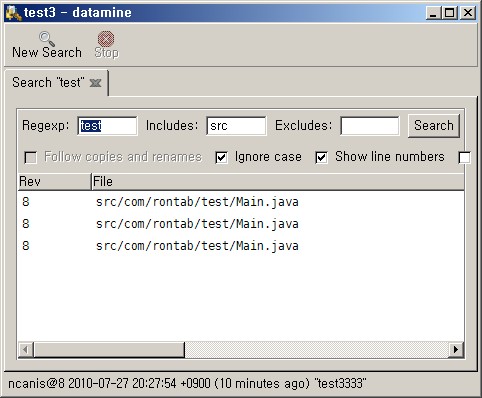Screen dimensions: 482x398
Task: Click into the Regexp input field
Action: click(x=107, y=126)
